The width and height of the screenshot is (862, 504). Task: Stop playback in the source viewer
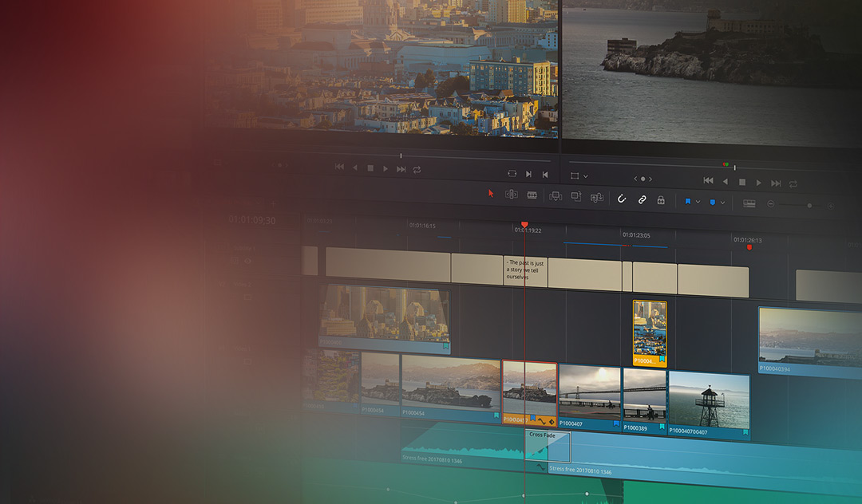point(370,168)
